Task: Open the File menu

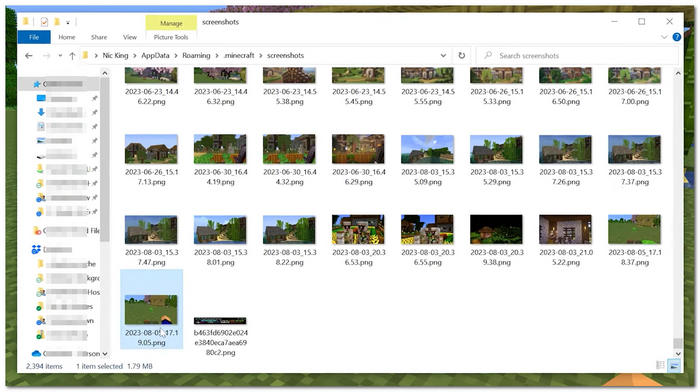Action: pyautogui.click(x=34, y=37)
